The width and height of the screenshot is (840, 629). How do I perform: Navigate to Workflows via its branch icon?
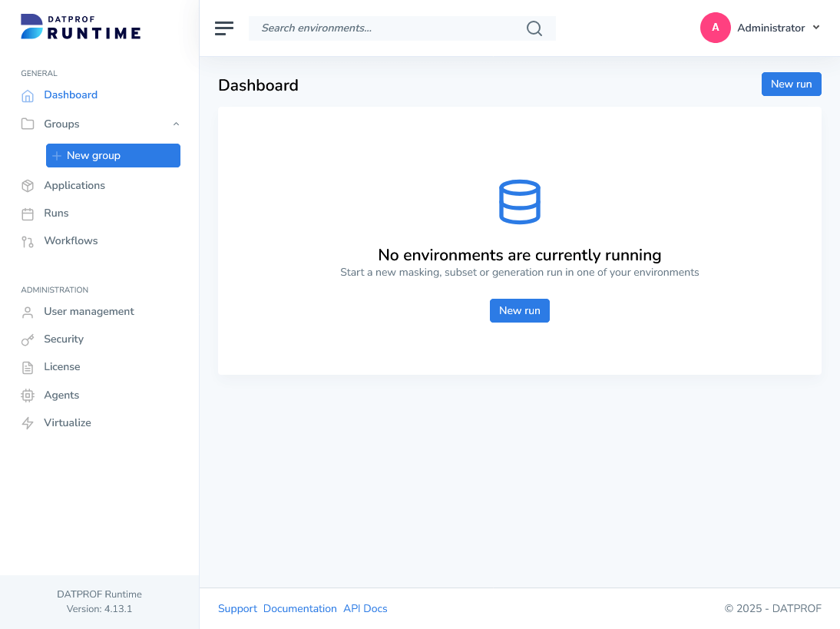(27, 240)
